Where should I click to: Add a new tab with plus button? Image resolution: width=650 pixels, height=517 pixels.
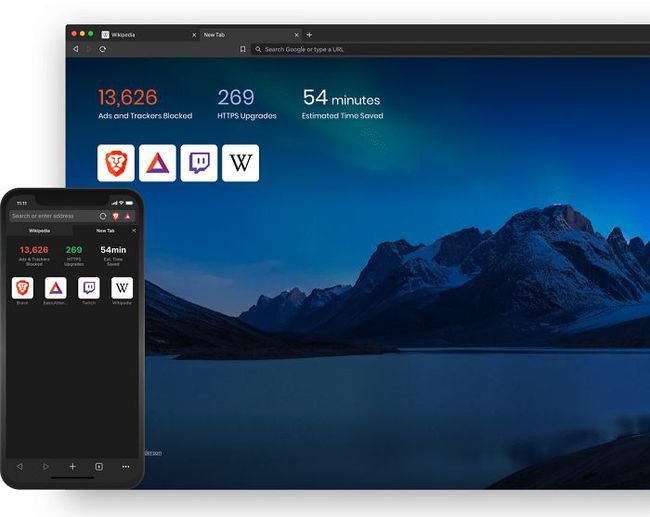(x=309, y=35)
